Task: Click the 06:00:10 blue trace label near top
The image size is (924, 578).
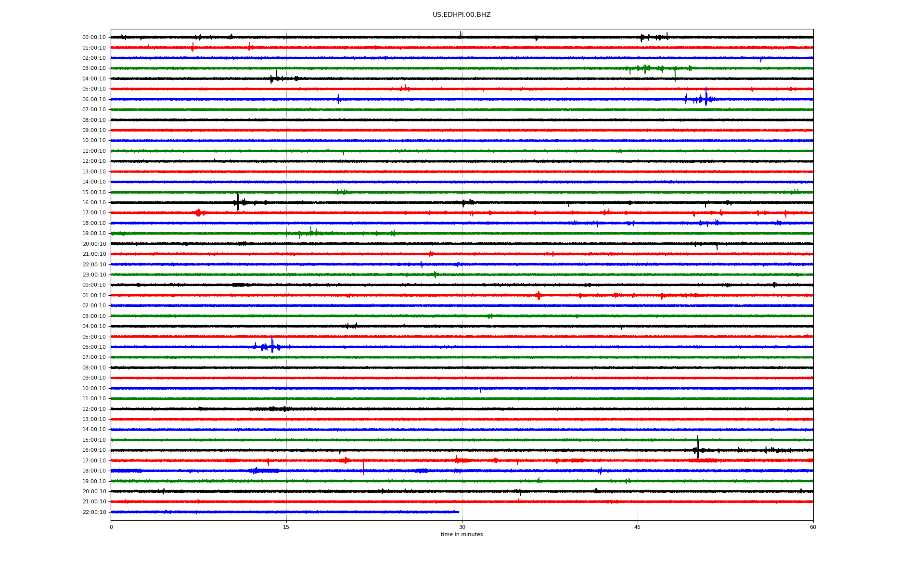Action: click(x=94, y=100)
